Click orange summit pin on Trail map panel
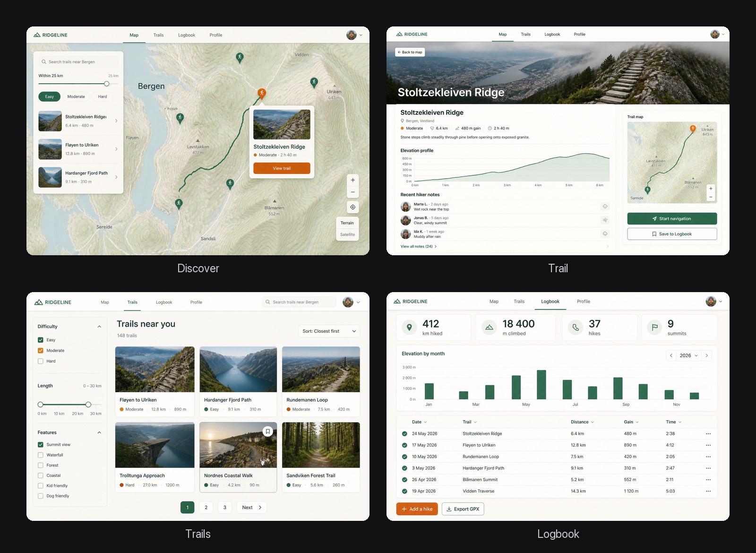The image size is (756, 553). pyautogui.click(x=693, y=129)
